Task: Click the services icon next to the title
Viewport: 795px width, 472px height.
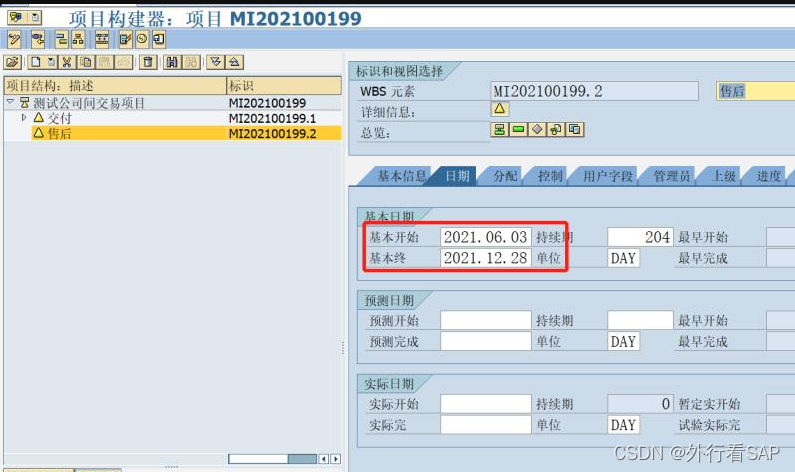Action: (16, 18)
